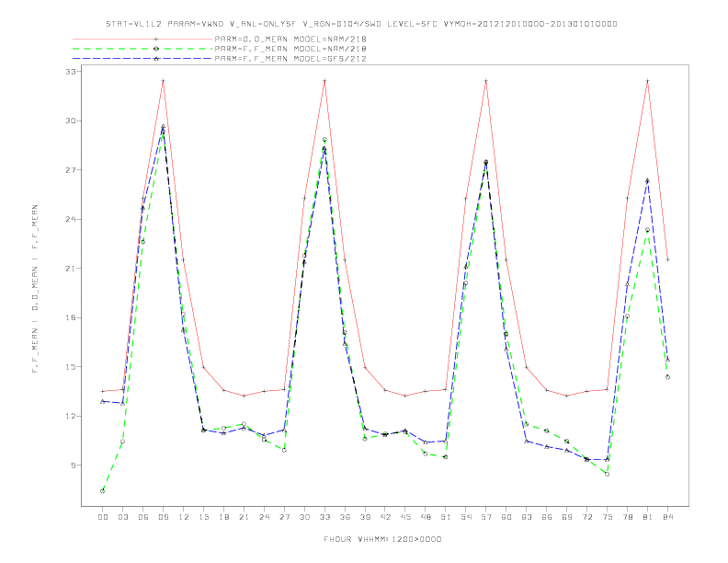Click green circle data point at hour 75

pyautogui.click(x=608, y=475)
